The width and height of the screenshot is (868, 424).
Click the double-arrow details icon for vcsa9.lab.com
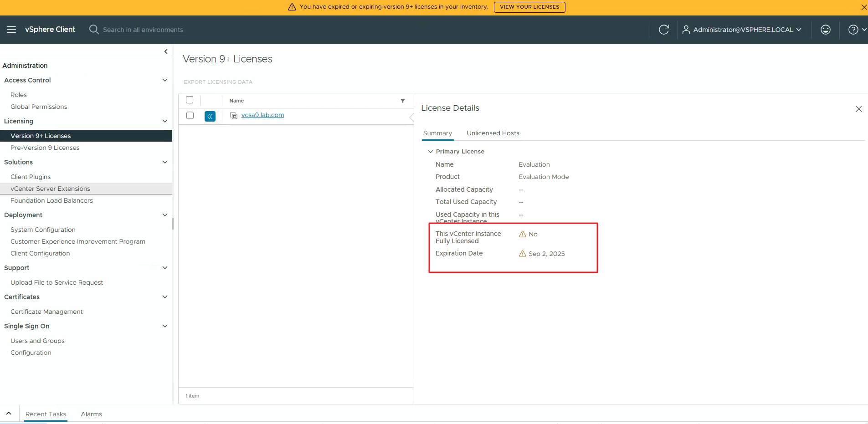pos(210,116)
